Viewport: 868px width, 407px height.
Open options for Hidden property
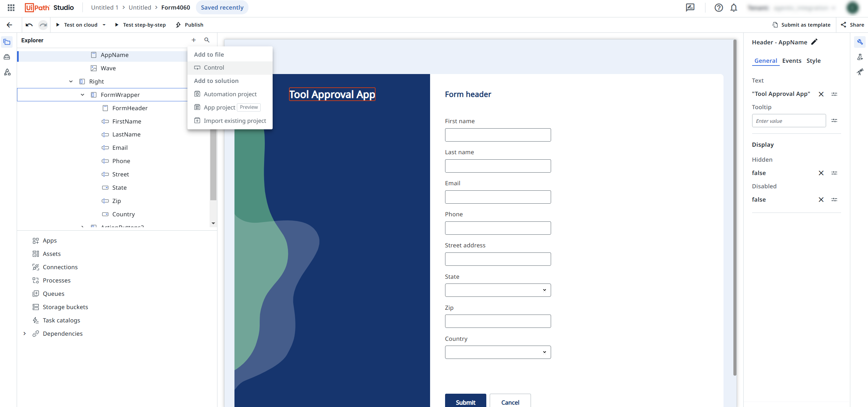(x=834, y=173)
